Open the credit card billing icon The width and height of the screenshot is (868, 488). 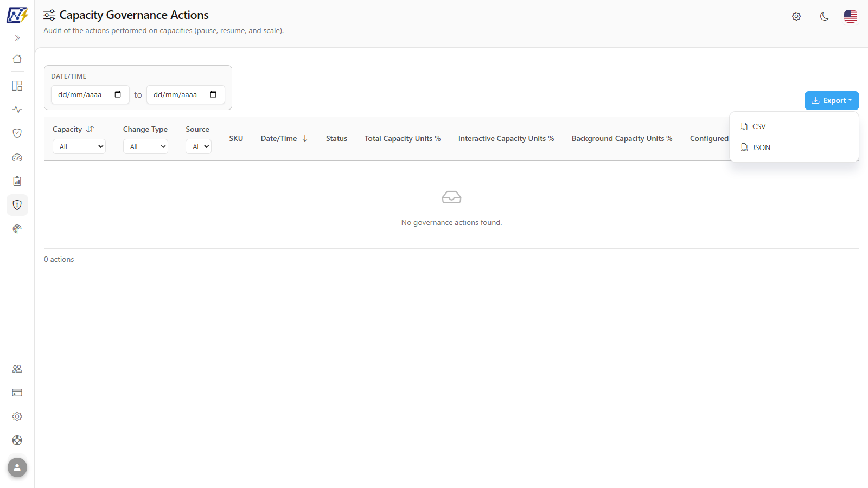coord(17,393)
